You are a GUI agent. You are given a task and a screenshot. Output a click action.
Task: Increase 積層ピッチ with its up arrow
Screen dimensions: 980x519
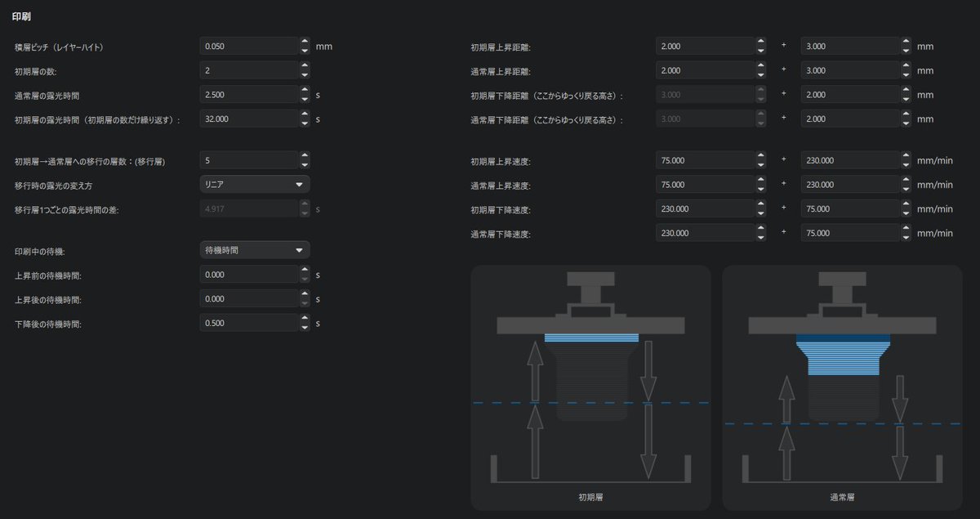305,42
